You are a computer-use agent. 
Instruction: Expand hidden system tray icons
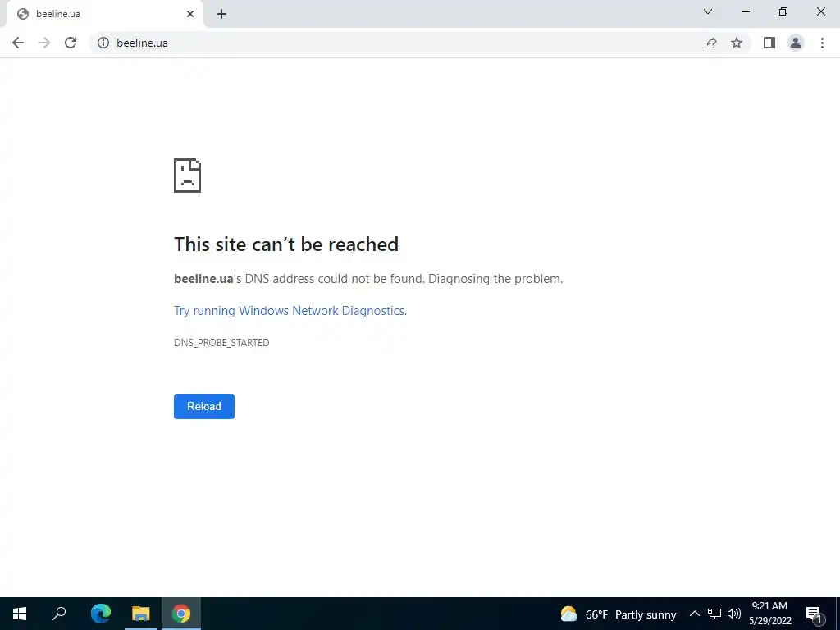click(x=694, y=614)
